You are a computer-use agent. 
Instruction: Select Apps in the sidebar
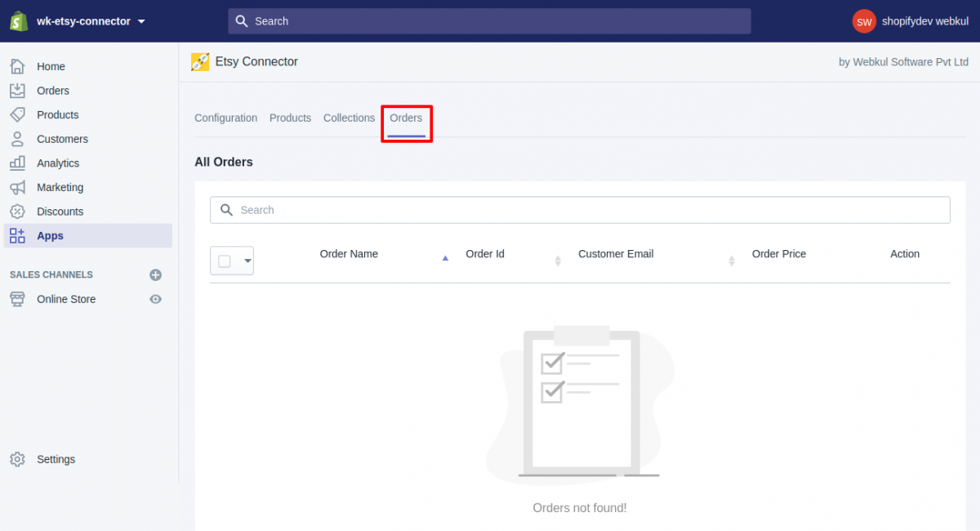click(x=50, y=235)
